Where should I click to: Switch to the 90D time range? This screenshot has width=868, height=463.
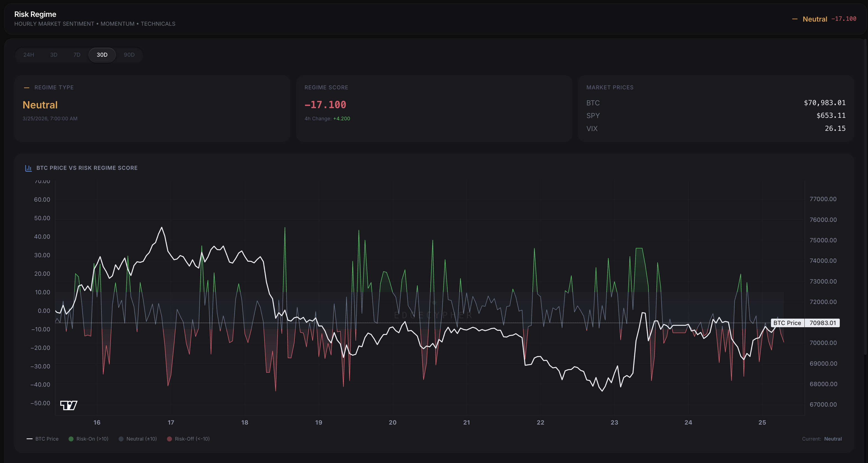[x=129, y=55]
